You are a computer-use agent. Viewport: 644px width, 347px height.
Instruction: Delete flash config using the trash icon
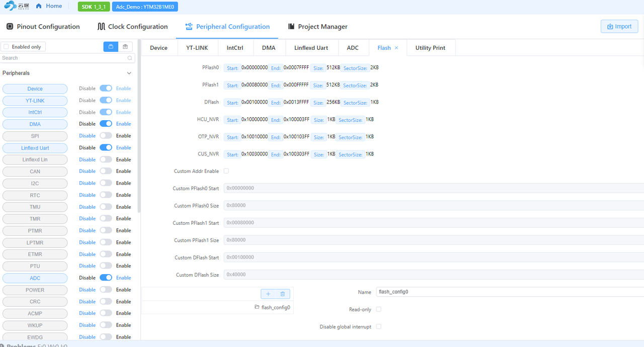tap(282, 294)
